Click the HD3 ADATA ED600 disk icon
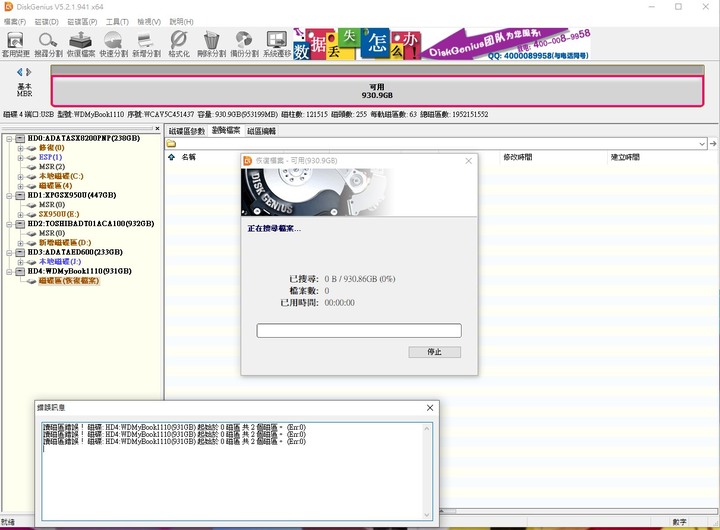Screen dimensions: 720x530 click(20, 252)
